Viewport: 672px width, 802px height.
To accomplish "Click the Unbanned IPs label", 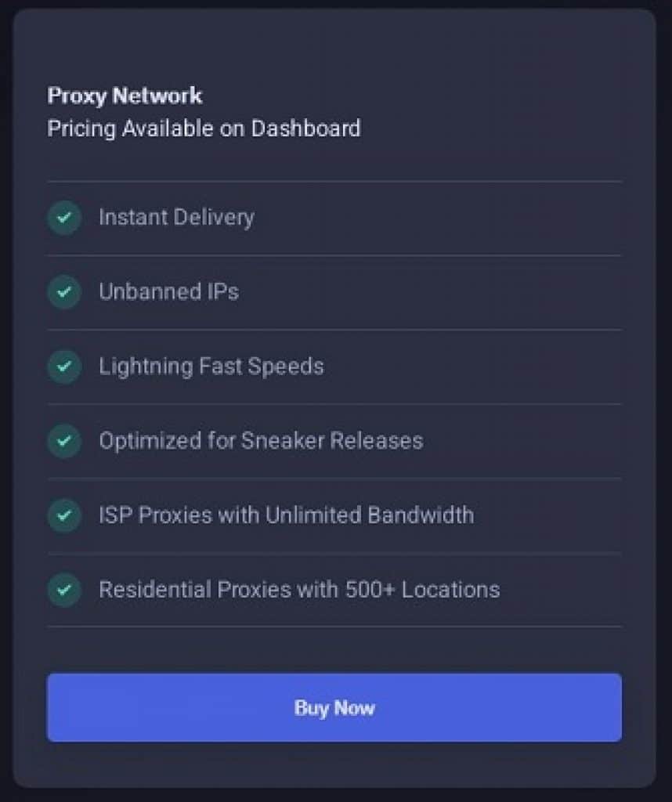I will point(168,292).
